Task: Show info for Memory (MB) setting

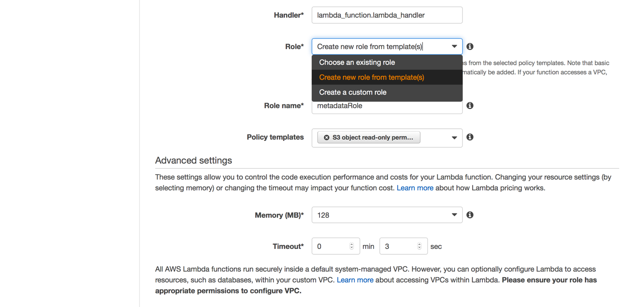Action: click(470, 215)
